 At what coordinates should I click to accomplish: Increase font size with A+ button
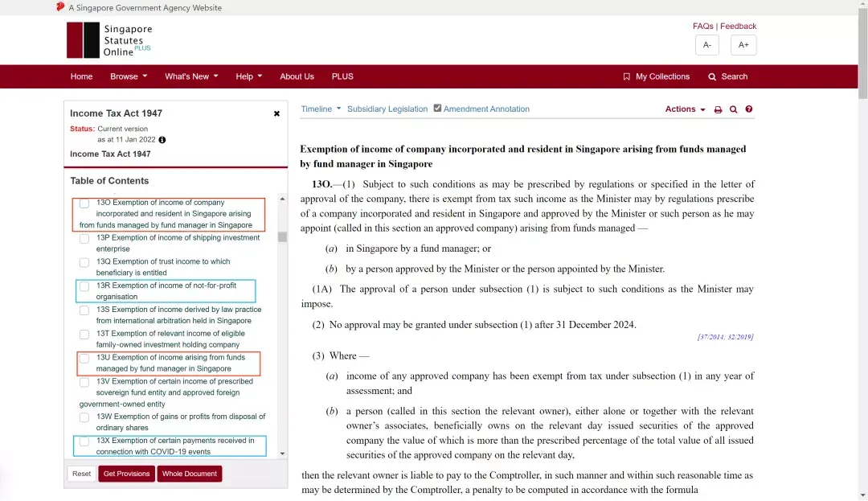point(743,45)
